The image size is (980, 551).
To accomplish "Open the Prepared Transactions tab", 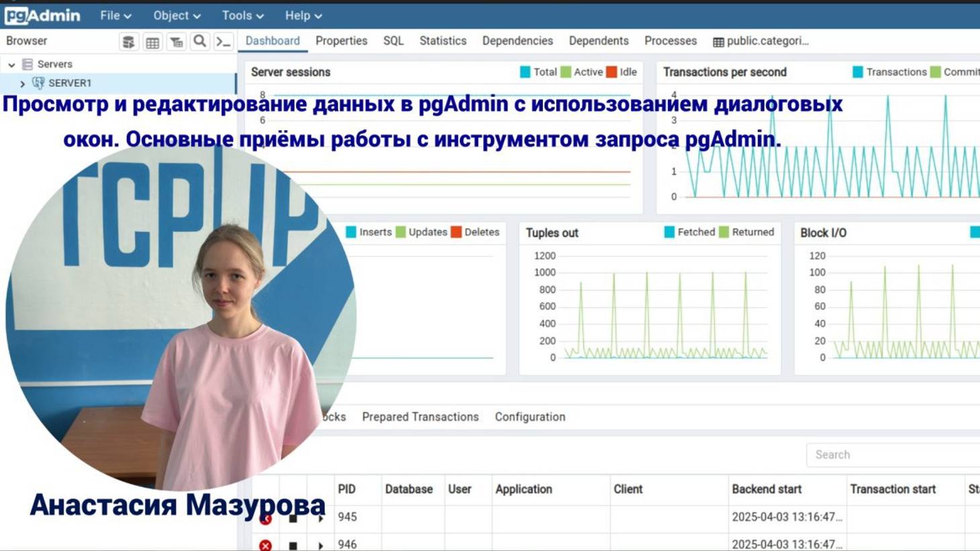I will click(x=420, y=417).
